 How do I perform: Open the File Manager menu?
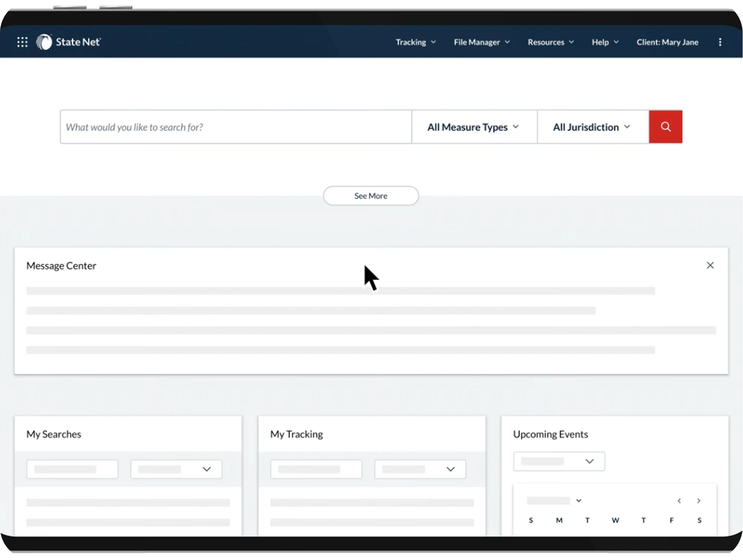pos(482,42)
